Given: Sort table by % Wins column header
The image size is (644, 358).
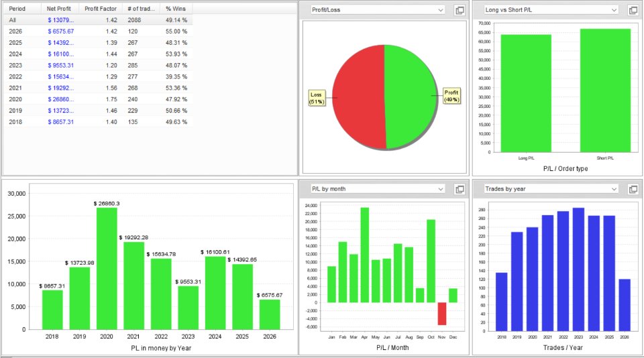Looking at the screenshot, I should [176, 9].
